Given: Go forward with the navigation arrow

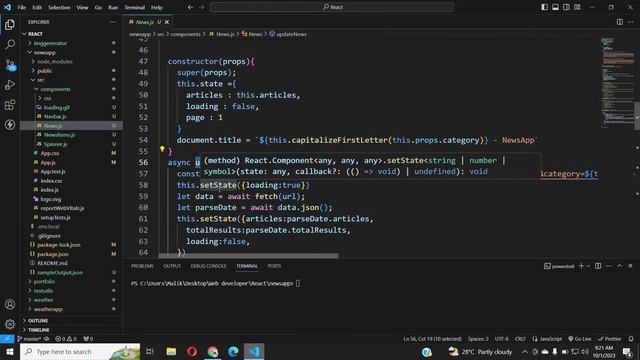Looking at the screenshot, I should coord(202,7).
